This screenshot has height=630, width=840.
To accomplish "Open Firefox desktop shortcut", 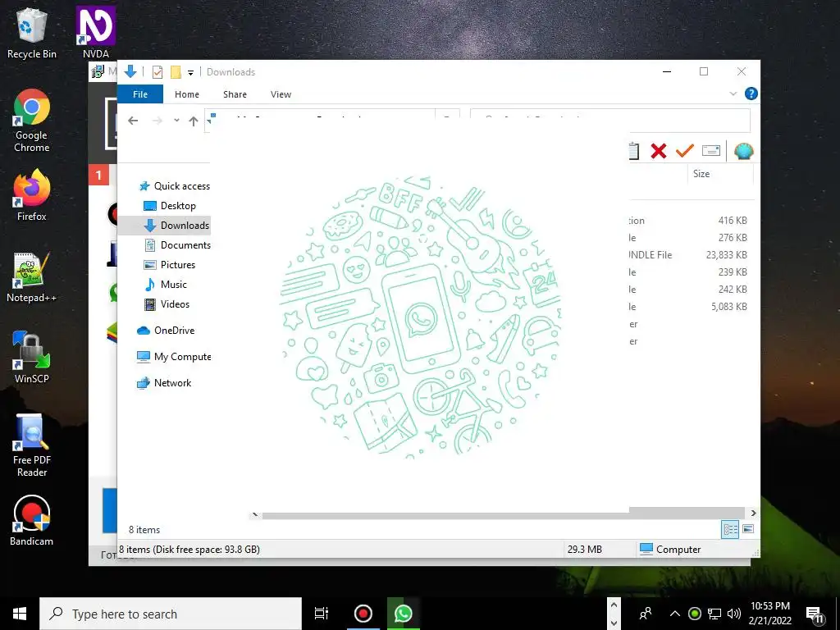I will 32,195.
